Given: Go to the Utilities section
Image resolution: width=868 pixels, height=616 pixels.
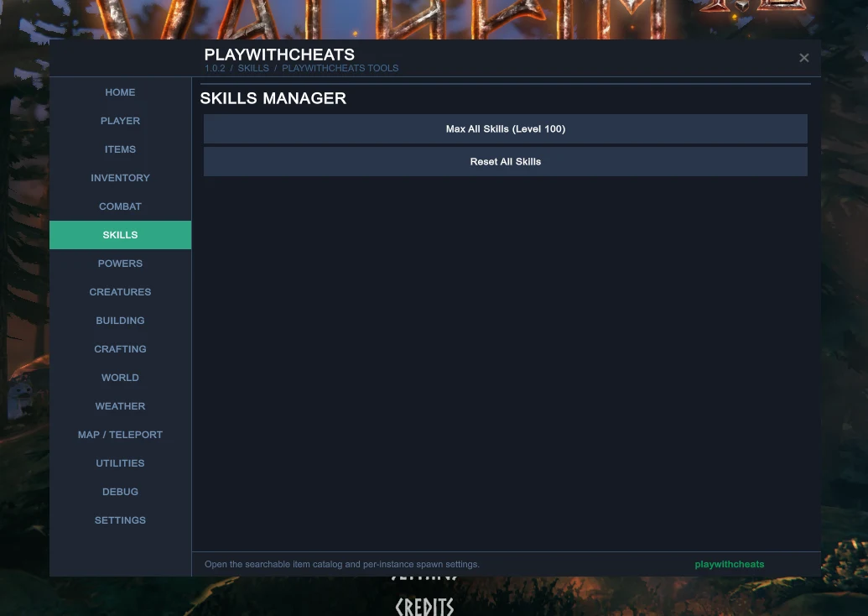Looking at the screenshot, I should pyautogui.click(x=120, y=463).
